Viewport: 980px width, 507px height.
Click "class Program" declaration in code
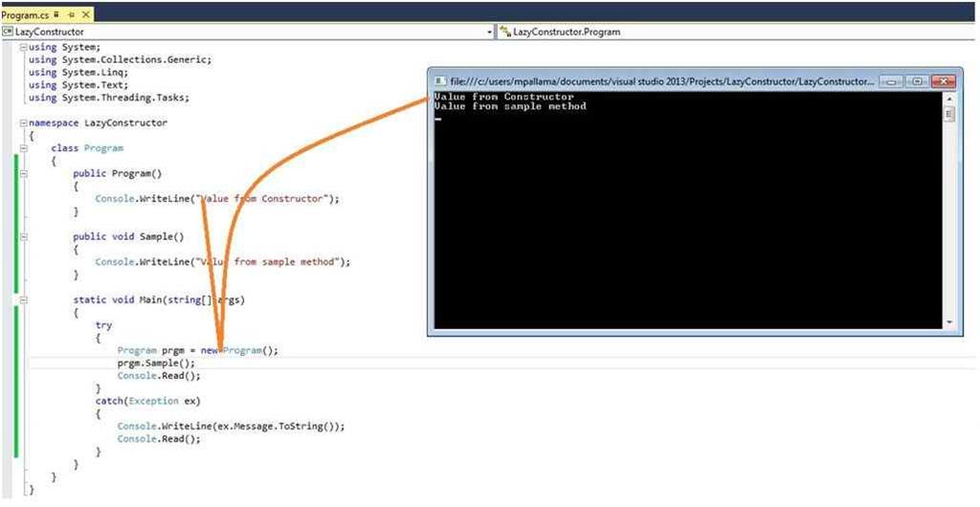click(x=87, y=148)
